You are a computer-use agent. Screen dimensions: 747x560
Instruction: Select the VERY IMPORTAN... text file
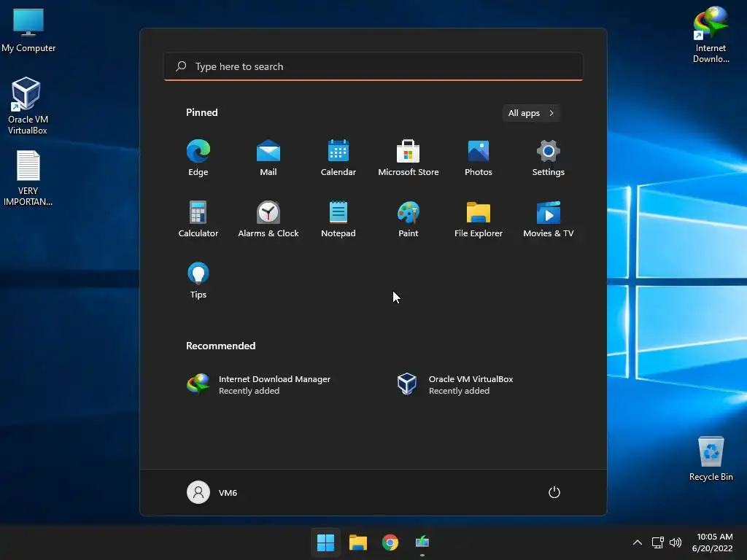click(28, 179)
